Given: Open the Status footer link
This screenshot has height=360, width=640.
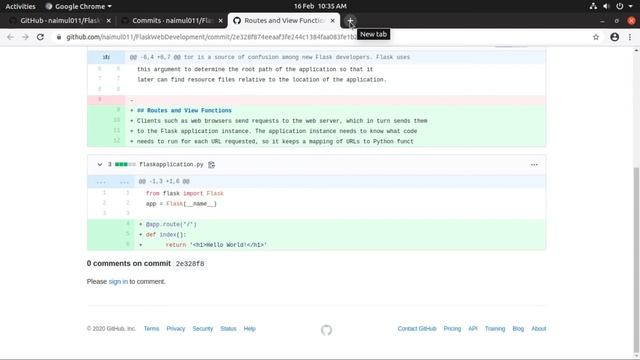Looking at the screenshot, I should point(228,329).
